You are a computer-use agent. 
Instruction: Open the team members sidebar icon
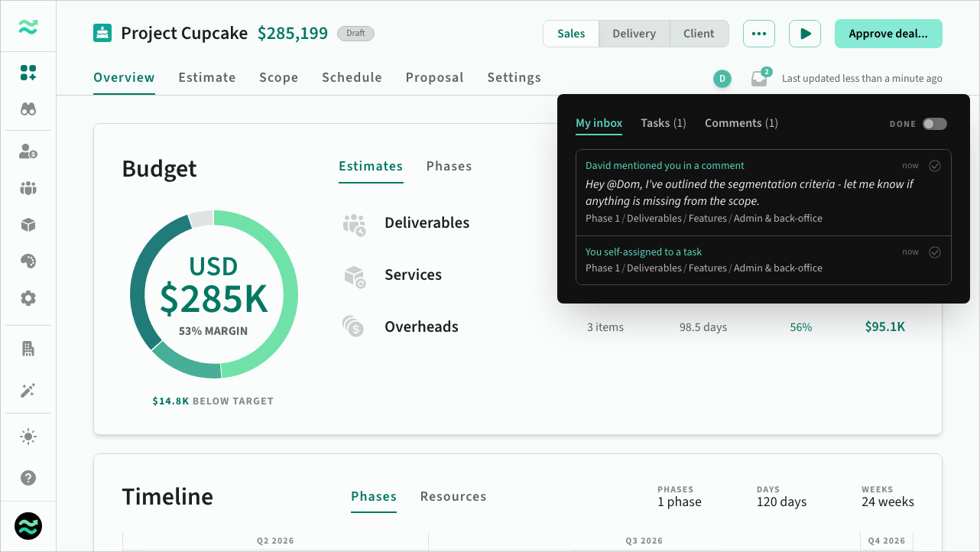(x=28, y=188)
